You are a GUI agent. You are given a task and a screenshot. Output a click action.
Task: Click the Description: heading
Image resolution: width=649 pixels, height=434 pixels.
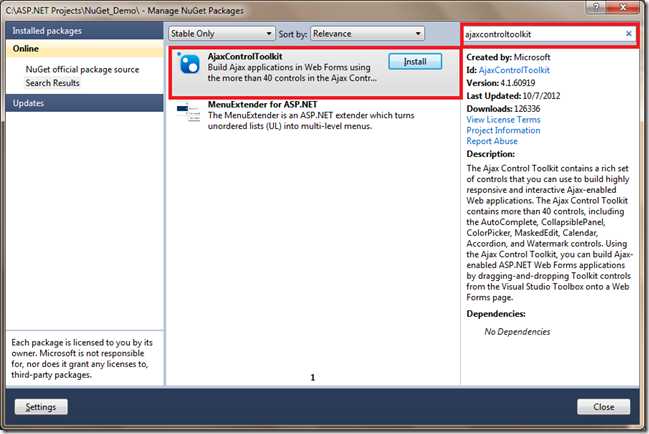coord(490,154)
